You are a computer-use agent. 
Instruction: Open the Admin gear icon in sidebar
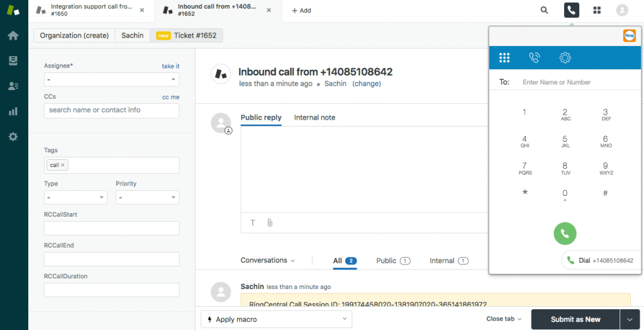click(13, 137)
